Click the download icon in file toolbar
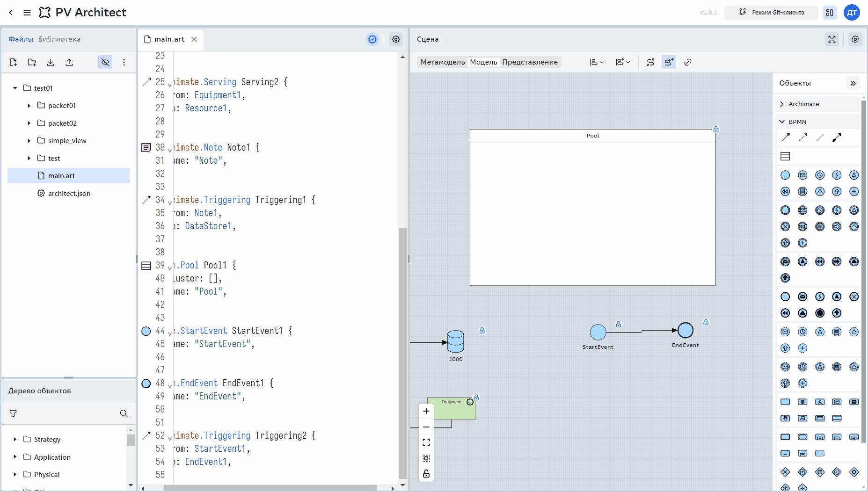 tap(51, 62)
